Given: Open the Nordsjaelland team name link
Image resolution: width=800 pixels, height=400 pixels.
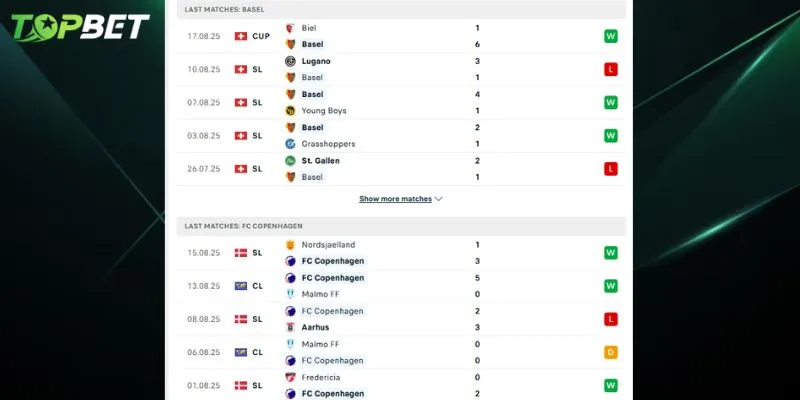Looking at the screenshot, I should [328, 244].
